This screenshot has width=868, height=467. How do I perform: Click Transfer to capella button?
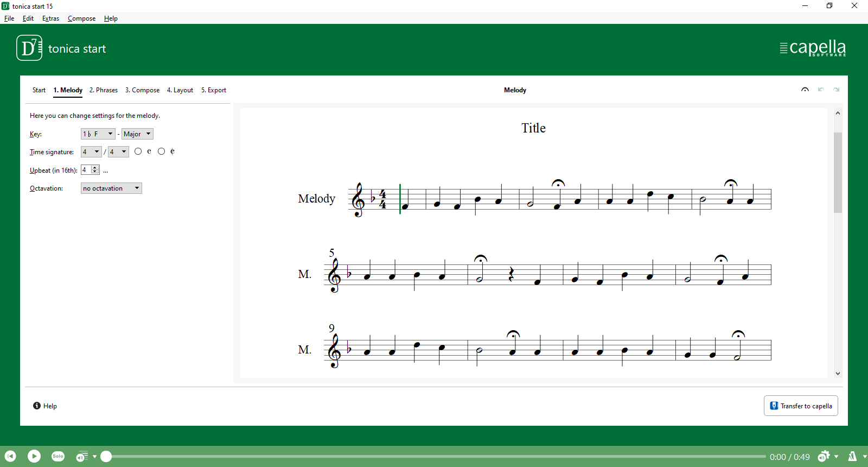(x=801, y=406)
